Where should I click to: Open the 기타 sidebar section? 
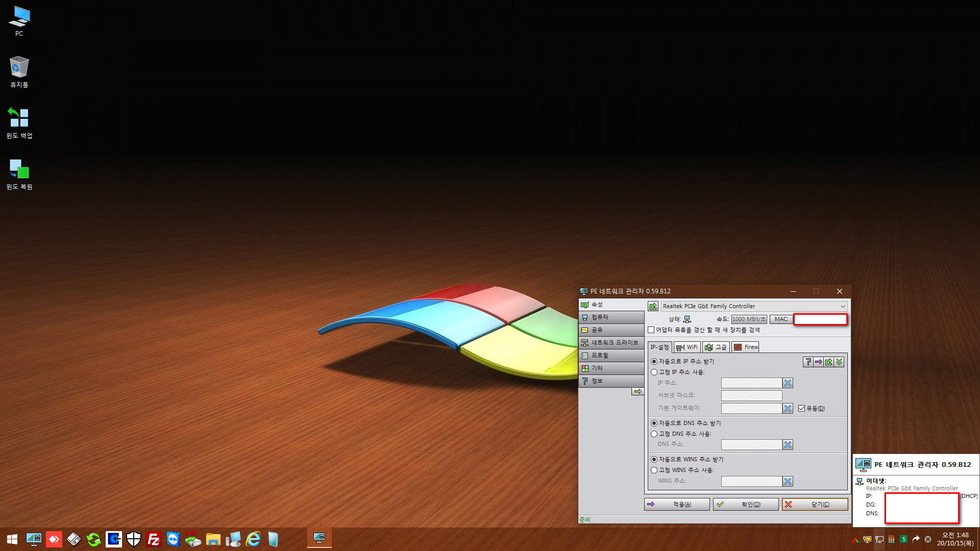[x=611, y=368]
